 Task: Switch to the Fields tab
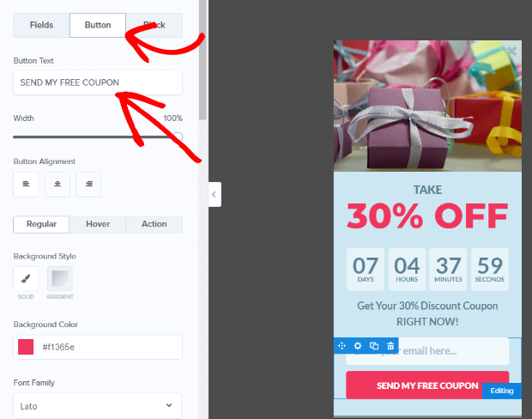(x=41, y=25)
